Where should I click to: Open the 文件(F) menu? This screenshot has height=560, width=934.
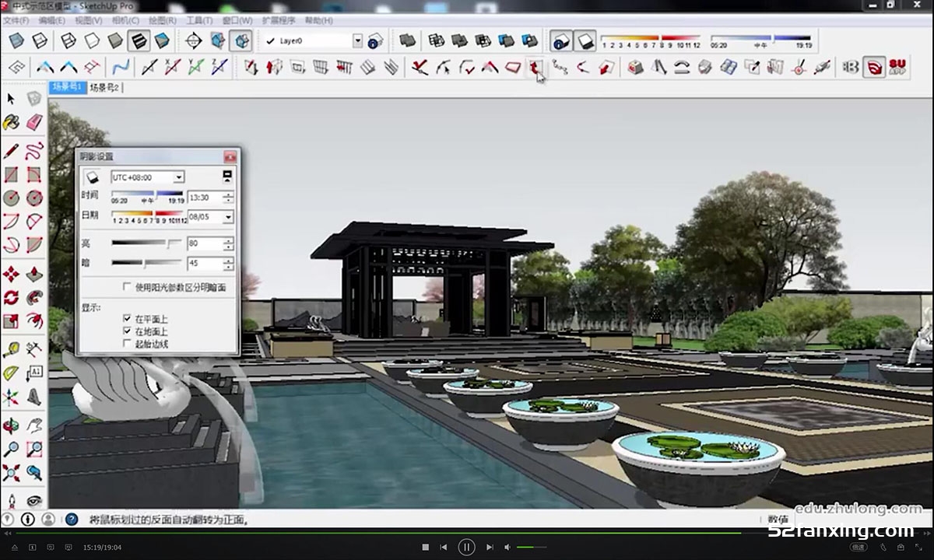point(16,20)
